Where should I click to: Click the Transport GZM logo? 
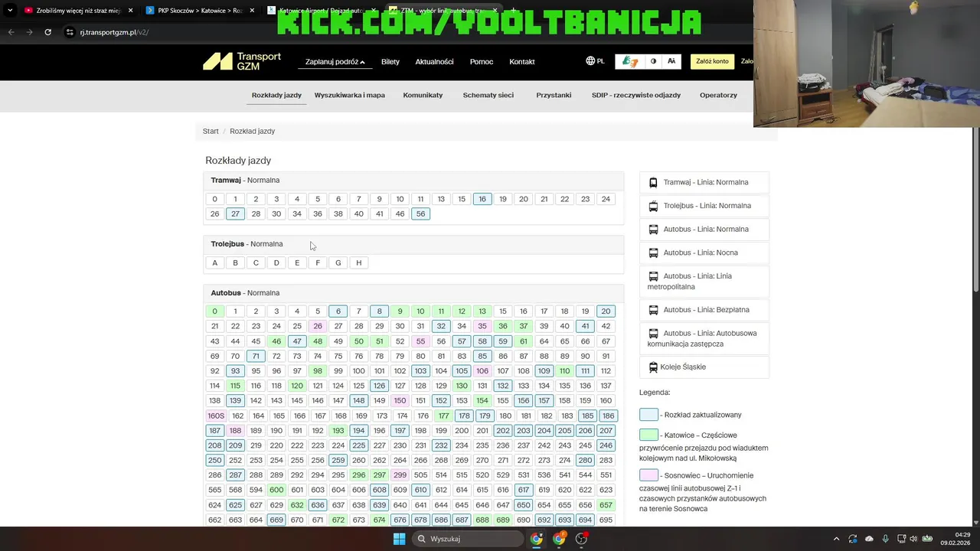point(242,61)
